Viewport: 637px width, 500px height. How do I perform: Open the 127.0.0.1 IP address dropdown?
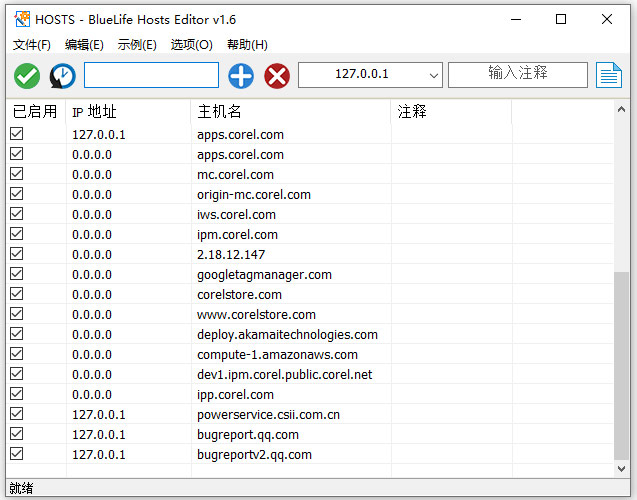point(370,75)
